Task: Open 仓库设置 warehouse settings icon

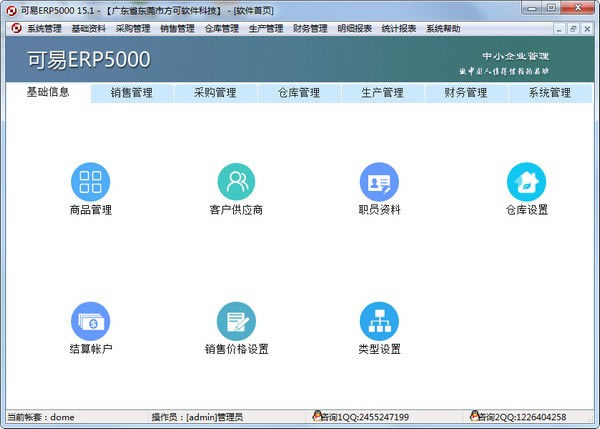Action: pos(527,182)
